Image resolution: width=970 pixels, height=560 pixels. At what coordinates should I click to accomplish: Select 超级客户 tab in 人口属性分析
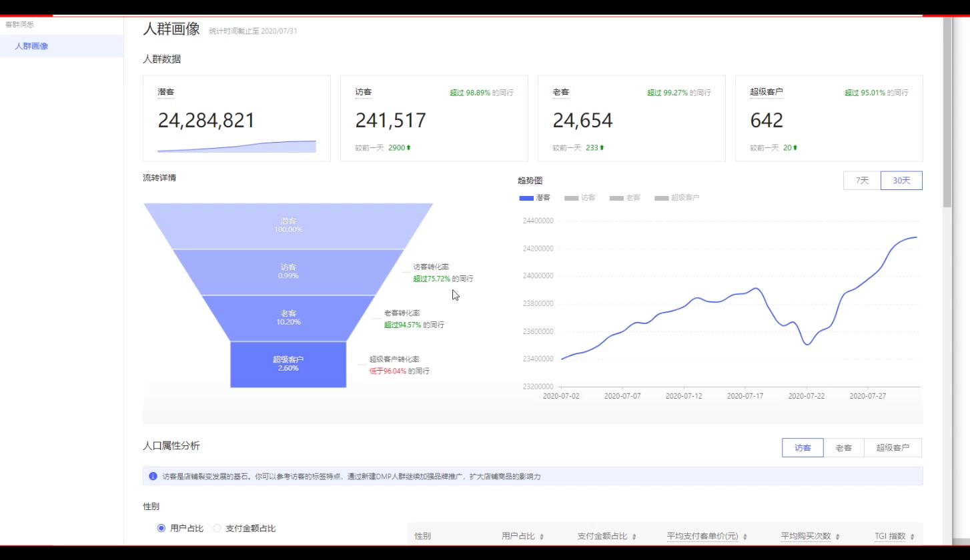tap(893, 448)
